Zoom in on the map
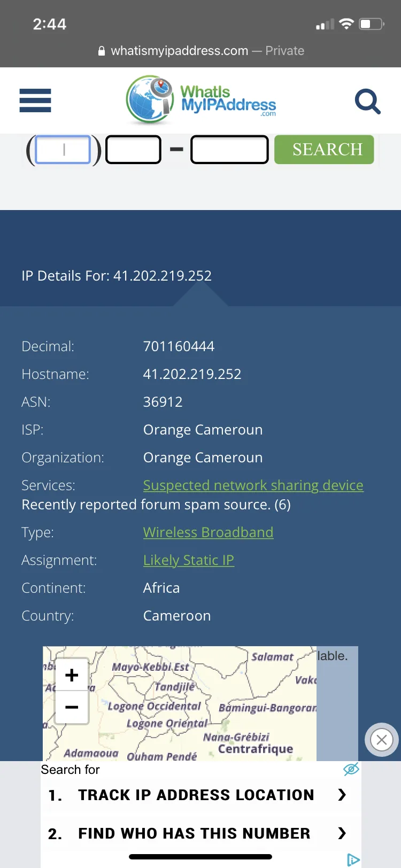This screenshot has width=401, height=868. [x=72, y=675]
